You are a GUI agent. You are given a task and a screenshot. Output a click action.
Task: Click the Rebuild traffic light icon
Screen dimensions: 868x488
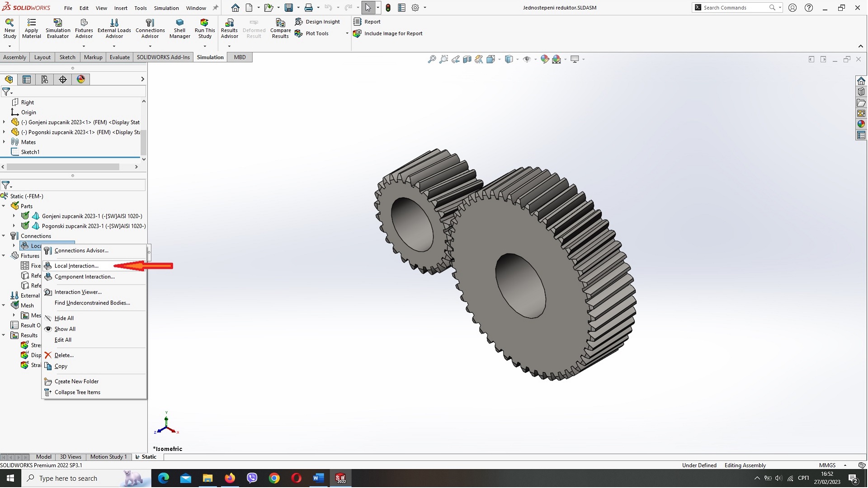388,8
